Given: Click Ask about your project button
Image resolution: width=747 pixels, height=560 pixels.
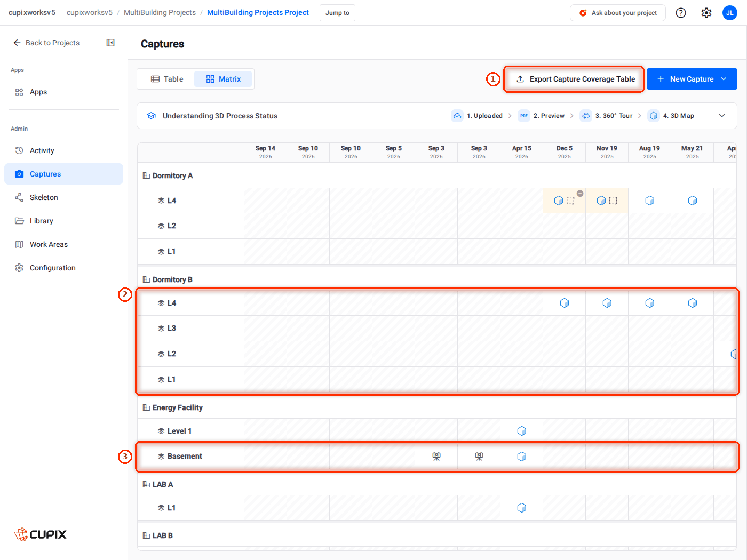Looking at the screenshot, I should click(x=618, y=13).
